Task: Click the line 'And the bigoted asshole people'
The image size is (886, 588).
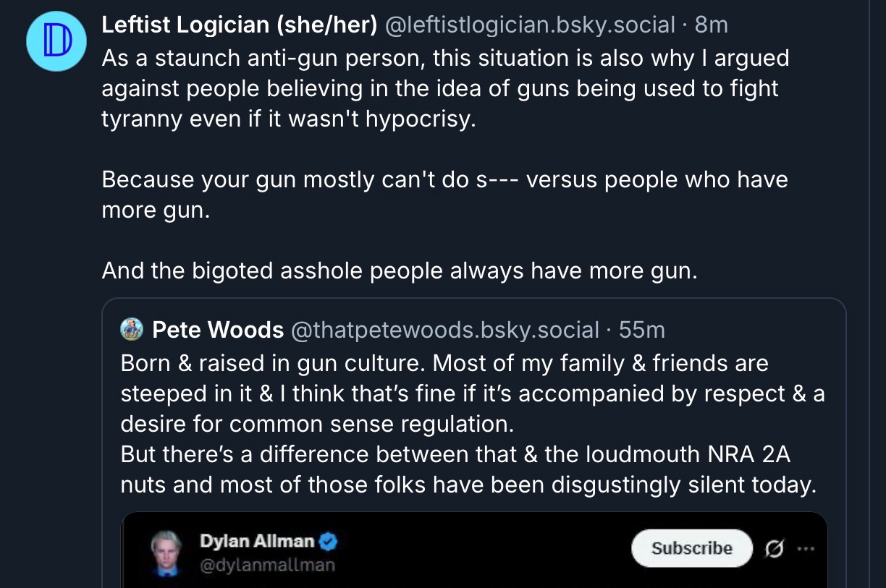Action: [400, 270]
